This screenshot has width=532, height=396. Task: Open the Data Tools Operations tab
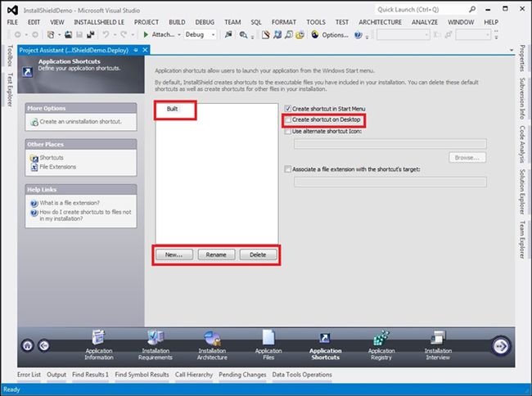pyautogui.click(x=302, y=375)
